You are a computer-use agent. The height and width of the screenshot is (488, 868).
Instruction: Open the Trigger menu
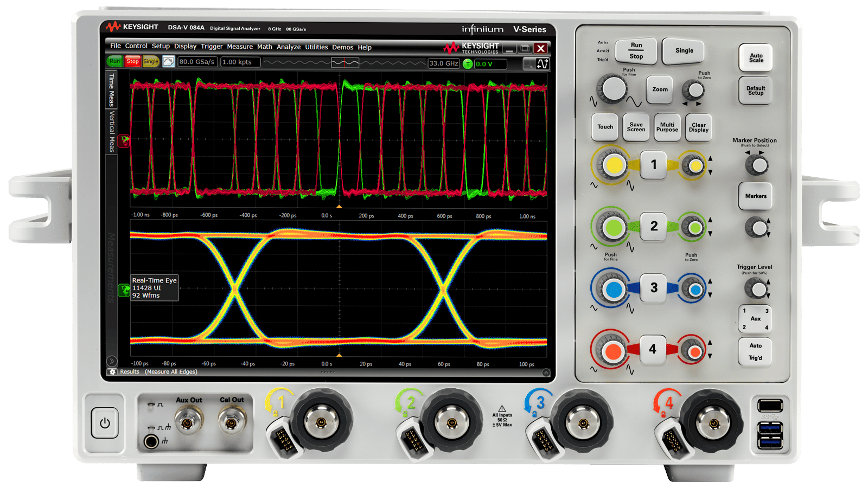coord(212,47)
